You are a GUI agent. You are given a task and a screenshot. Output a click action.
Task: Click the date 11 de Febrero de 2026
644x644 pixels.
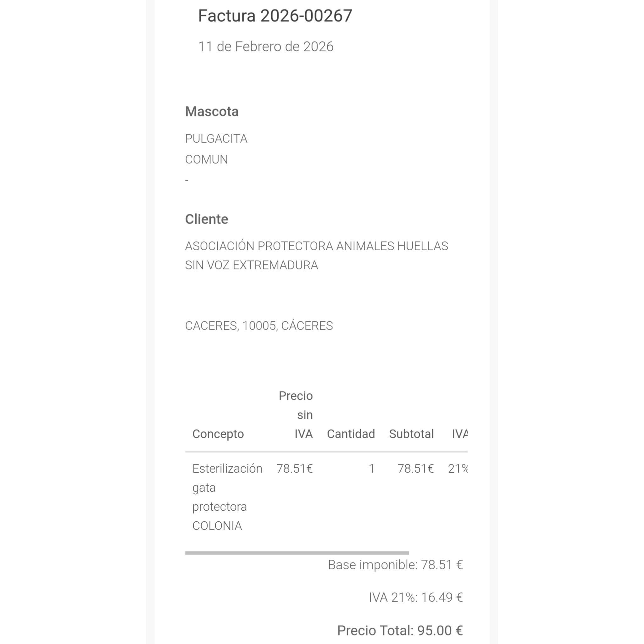click(x=266, y=47)
